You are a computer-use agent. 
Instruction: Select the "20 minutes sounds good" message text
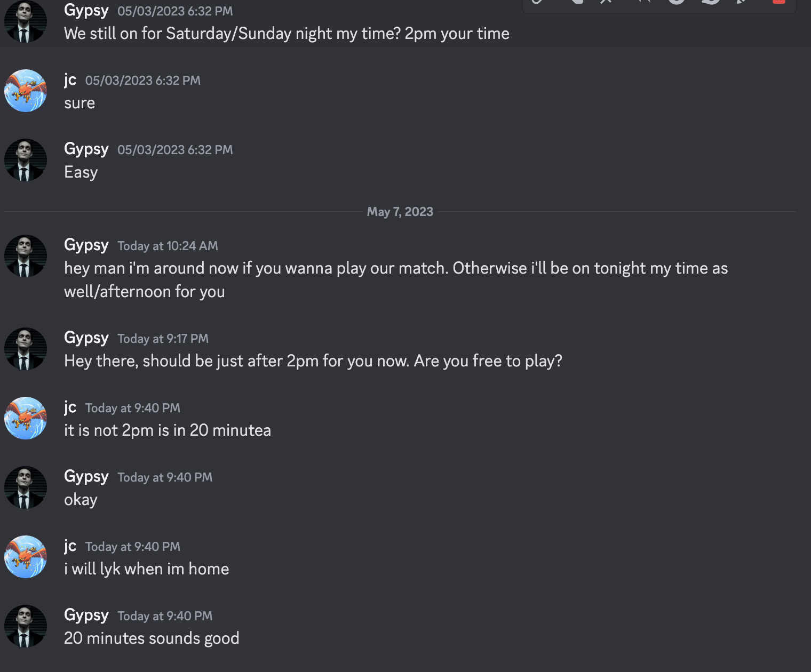click(152, 638)
